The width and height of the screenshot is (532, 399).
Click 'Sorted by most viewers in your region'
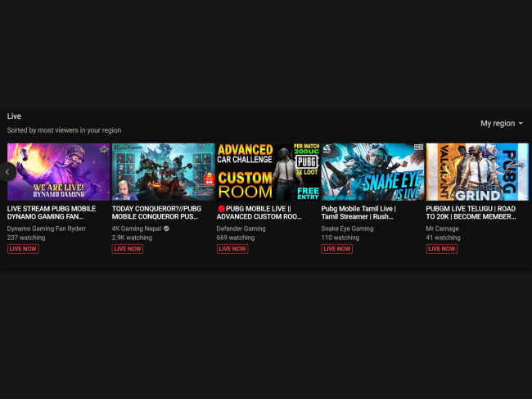(x=64, y=130)
